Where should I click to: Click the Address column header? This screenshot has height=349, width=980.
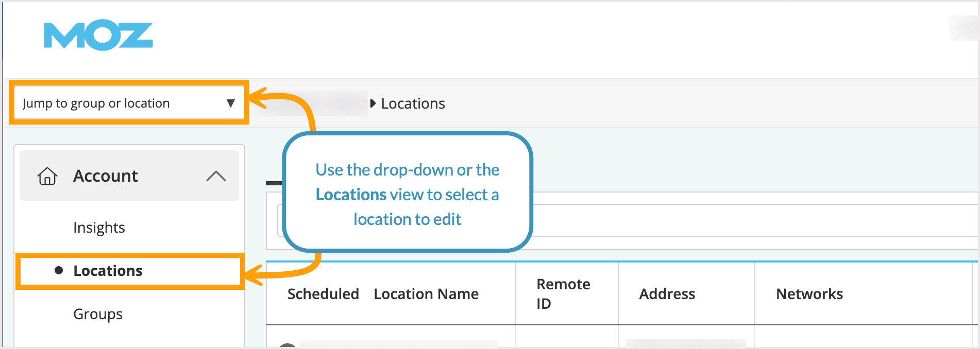click(x=667, y=294)
